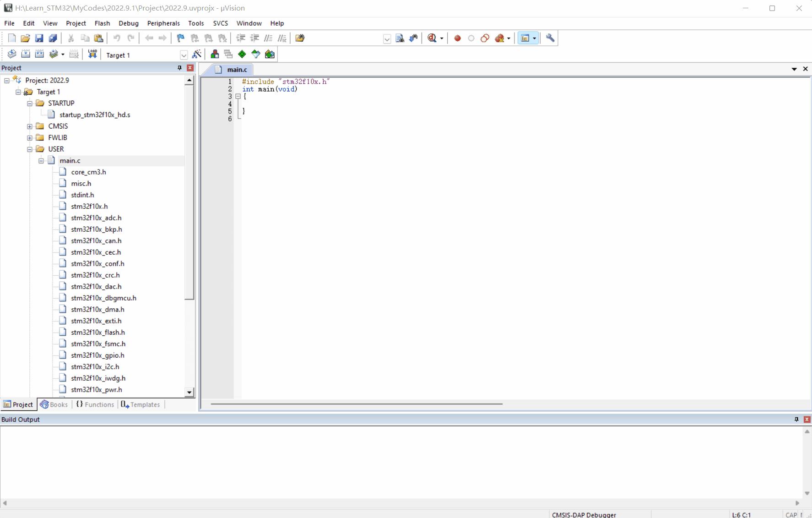The width and height of the screenshot is (812, 518).
Task: Open the Peripherals menu
Action: coord(163,23)
